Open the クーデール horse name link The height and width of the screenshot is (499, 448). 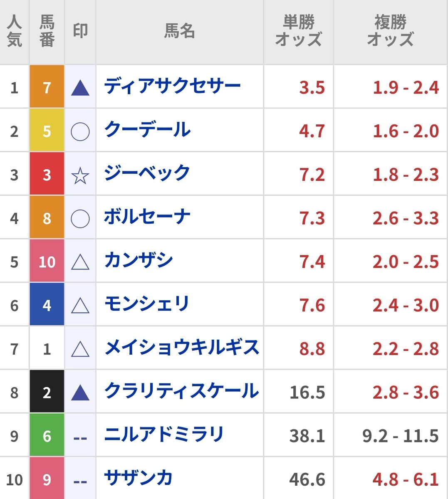click(x=147, y=130)
